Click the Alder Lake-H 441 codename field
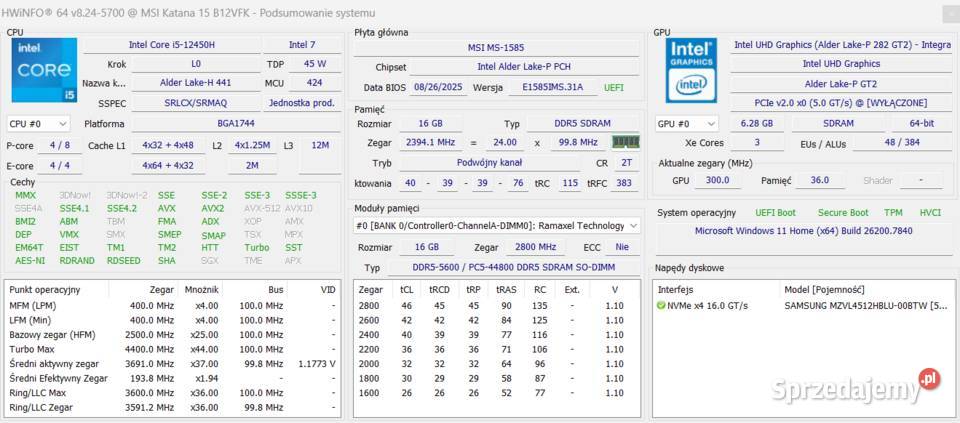The height and width of the screenshot is (423, 960). [x=195, y=83]
